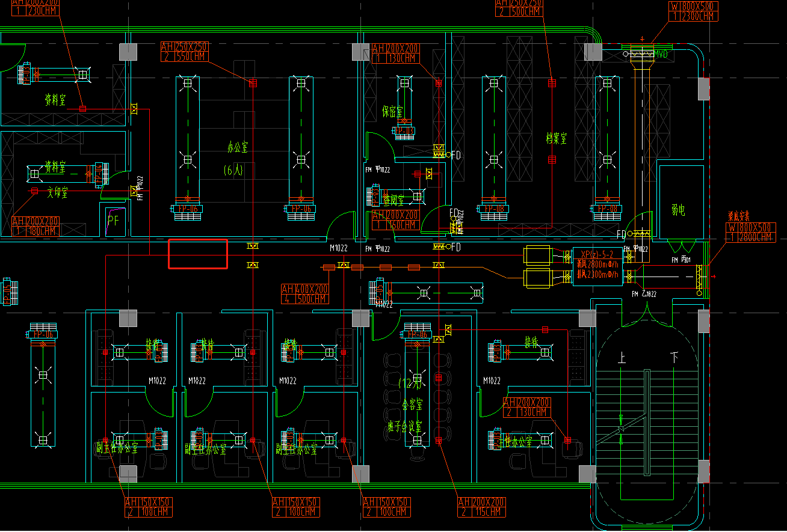
Task: Select the 保密室 room label
Action: (x=392, y=111)
